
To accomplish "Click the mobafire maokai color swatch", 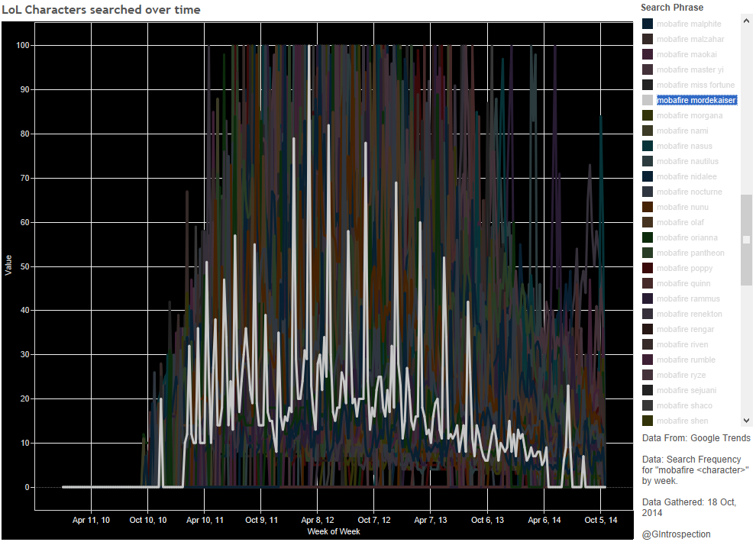I will click(648, 54).
